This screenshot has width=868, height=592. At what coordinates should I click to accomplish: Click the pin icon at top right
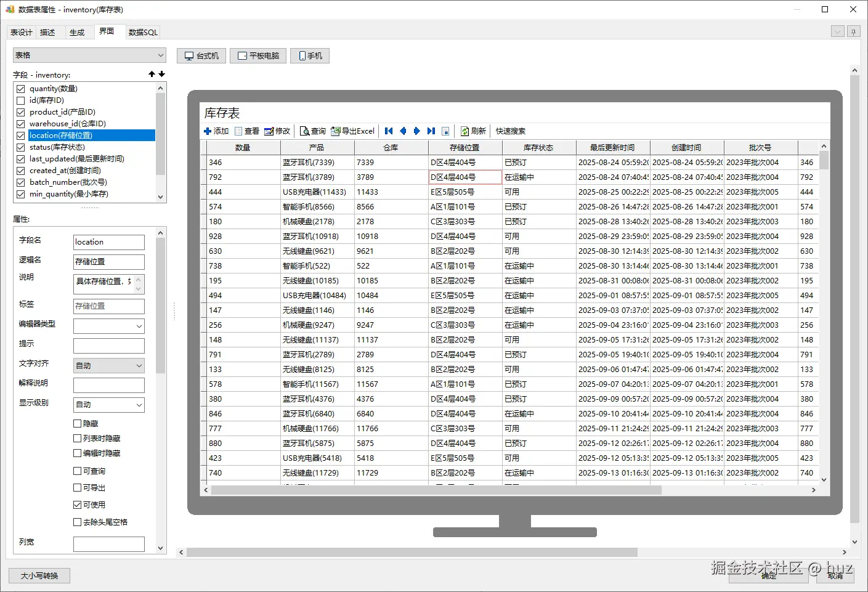pos(853,31)
